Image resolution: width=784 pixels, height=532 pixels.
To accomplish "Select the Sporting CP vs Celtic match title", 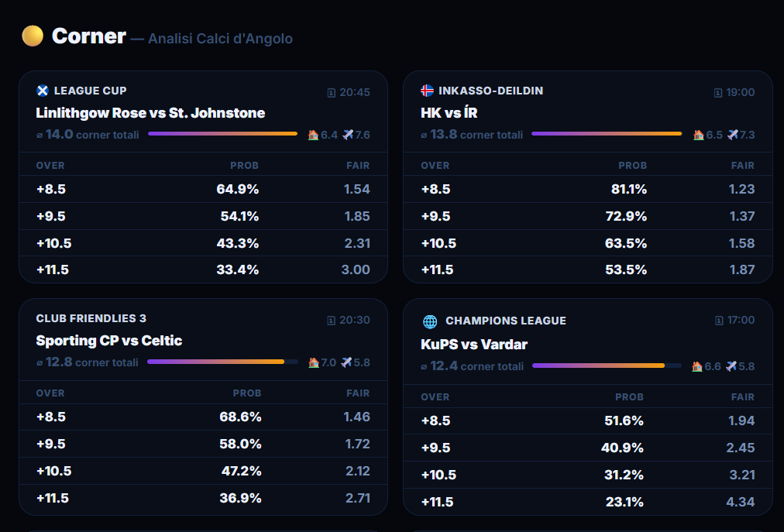I will (x=109, y=341).
